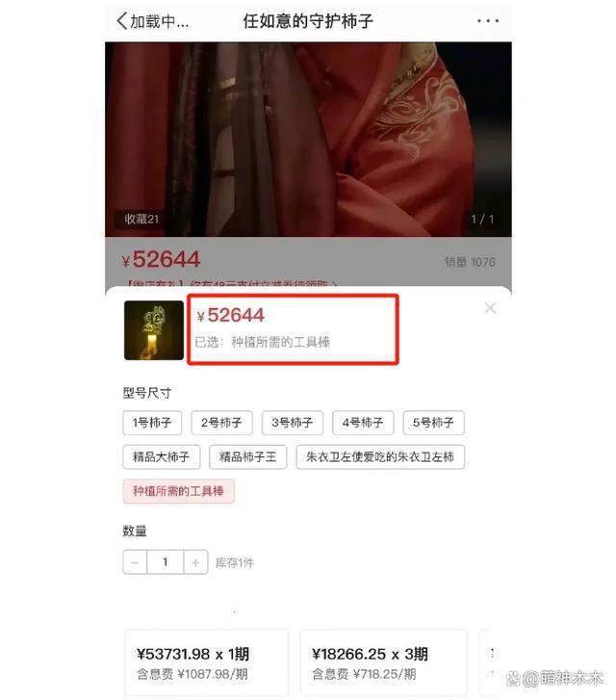Tap the back arrow icon
Screen dimensions: 616x700
pos(122,20)
